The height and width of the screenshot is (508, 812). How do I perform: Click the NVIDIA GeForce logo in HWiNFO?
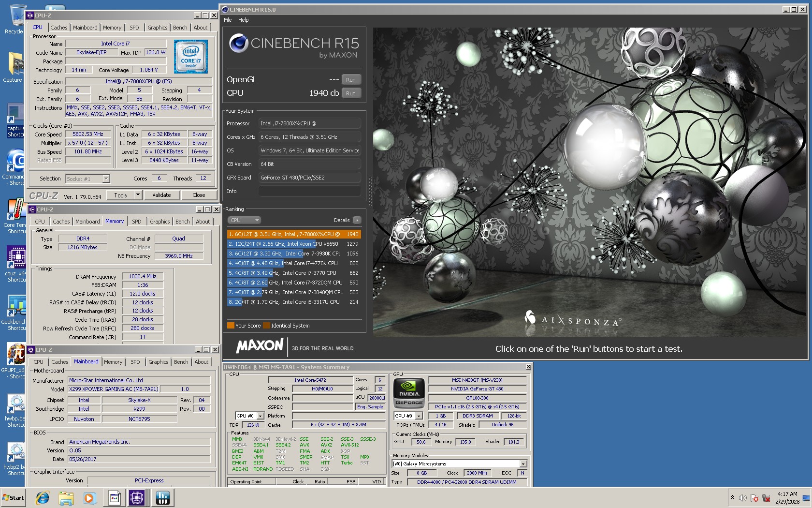(409, 392)
